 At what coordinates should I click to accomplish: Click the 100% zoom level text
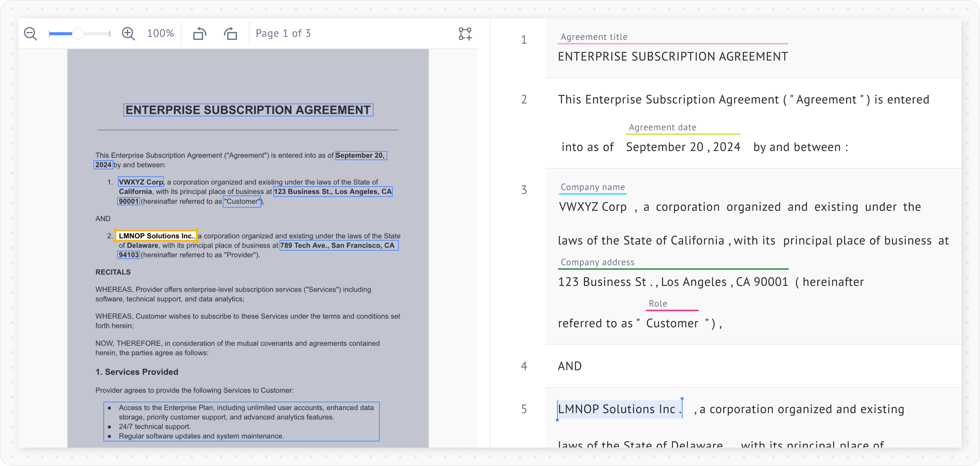160,34
